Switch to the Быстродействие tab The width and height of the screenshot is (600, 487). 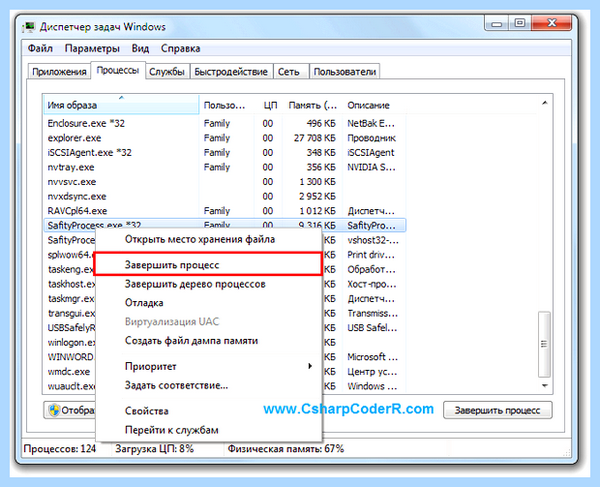(231, 72)
